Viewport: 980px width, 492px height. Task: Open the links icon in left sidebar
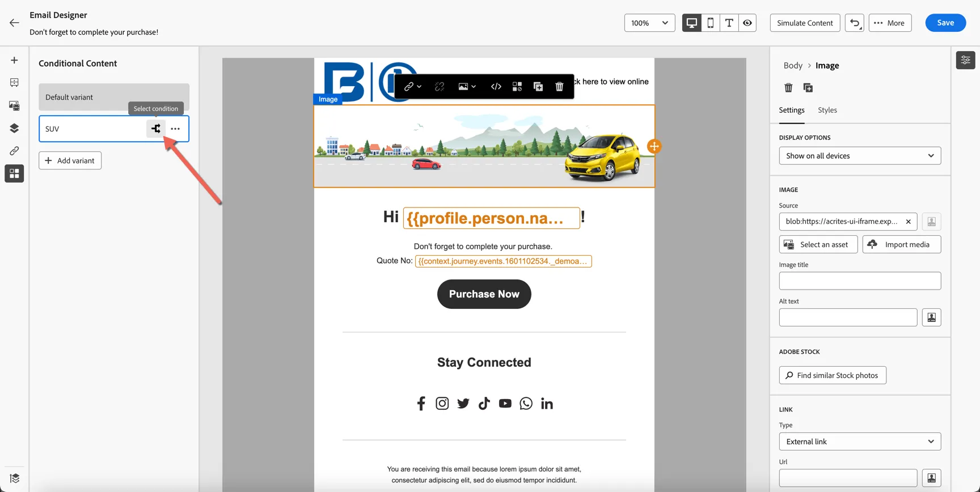[14, 151]
